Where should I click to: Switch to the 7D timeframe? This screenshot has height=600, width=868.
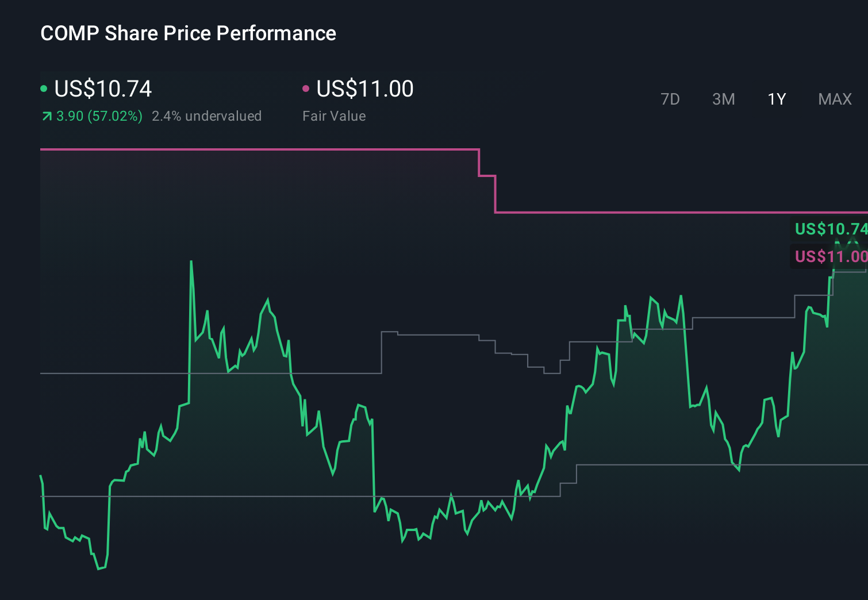click(x=670, y=99)
